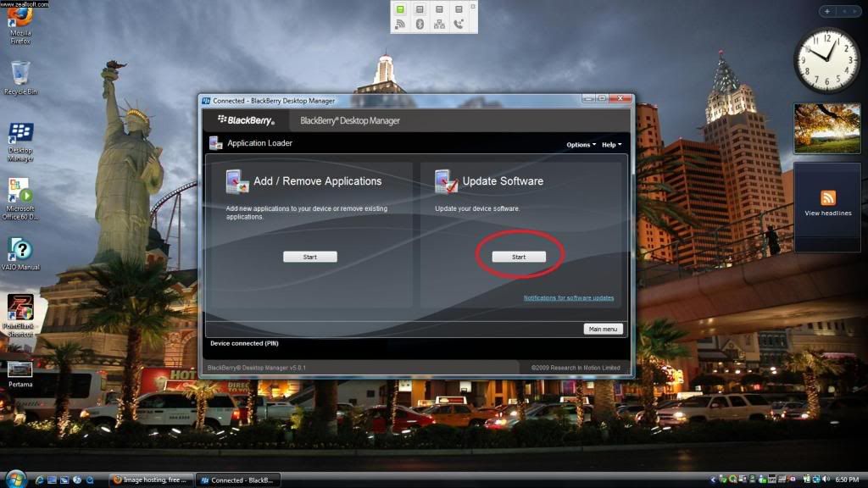This screenshot has width=868, height=488.
Task: Click Show Desktop in Quick Launch
Action: click(52, 480)
